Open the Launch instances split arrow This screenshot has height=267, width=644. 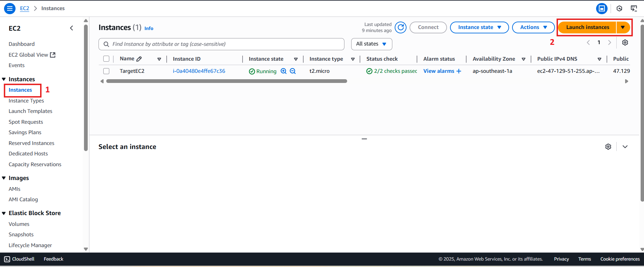coord(623,27)
